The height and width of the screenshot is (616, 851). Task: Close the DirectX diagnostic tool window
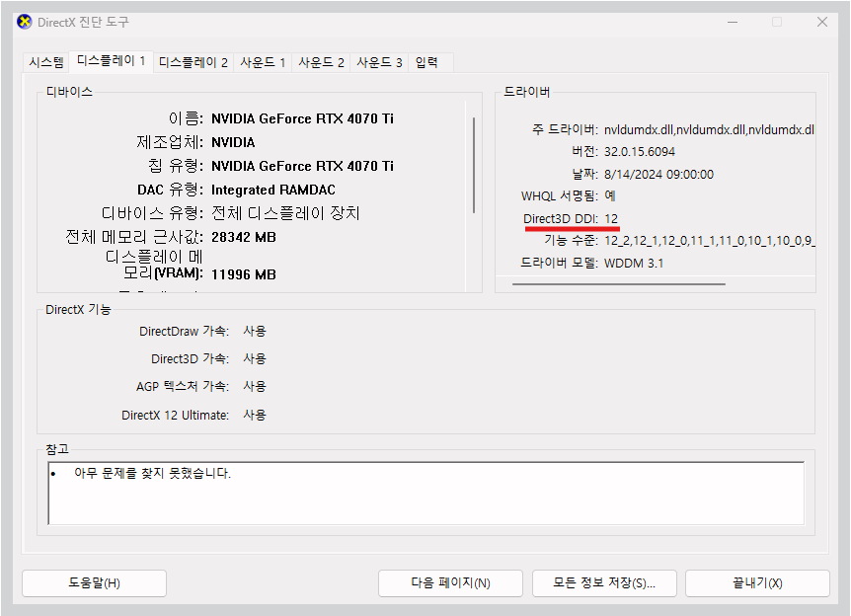coord(822,22)
